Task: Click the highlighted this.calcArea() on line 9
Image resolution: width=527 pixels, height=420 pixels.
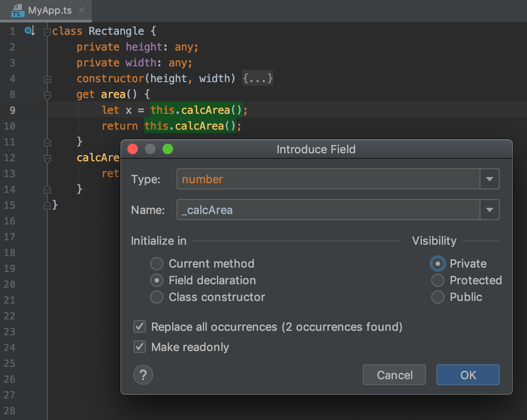Action: 195,110
